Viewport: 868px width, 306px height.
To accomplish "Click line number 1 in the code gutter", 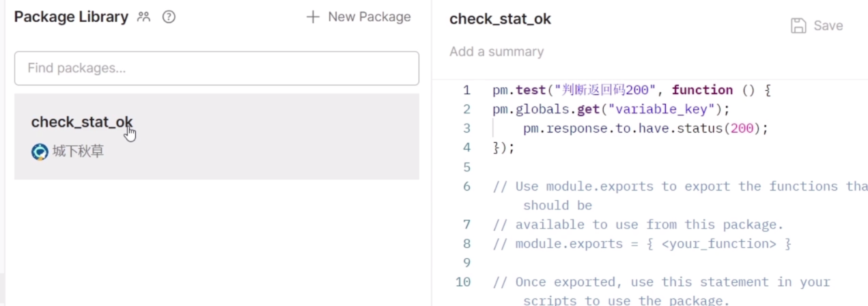I will tap(467, 90).
